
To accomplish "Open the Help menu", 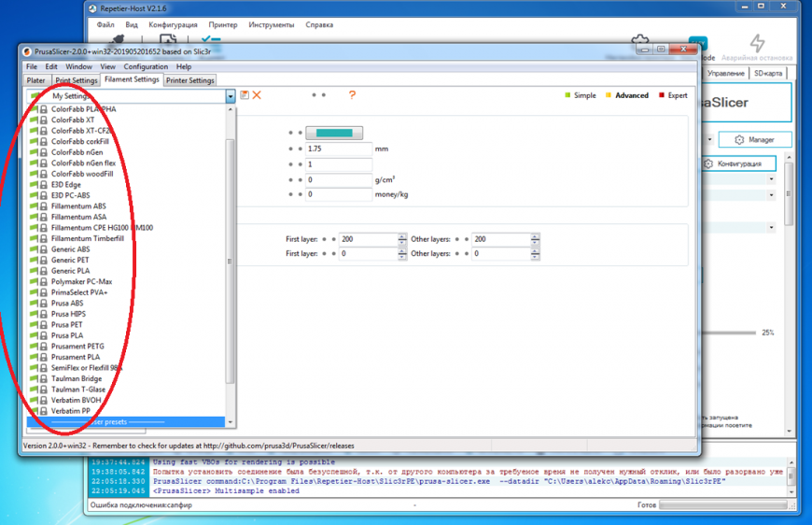I will (x=184, y=67).
